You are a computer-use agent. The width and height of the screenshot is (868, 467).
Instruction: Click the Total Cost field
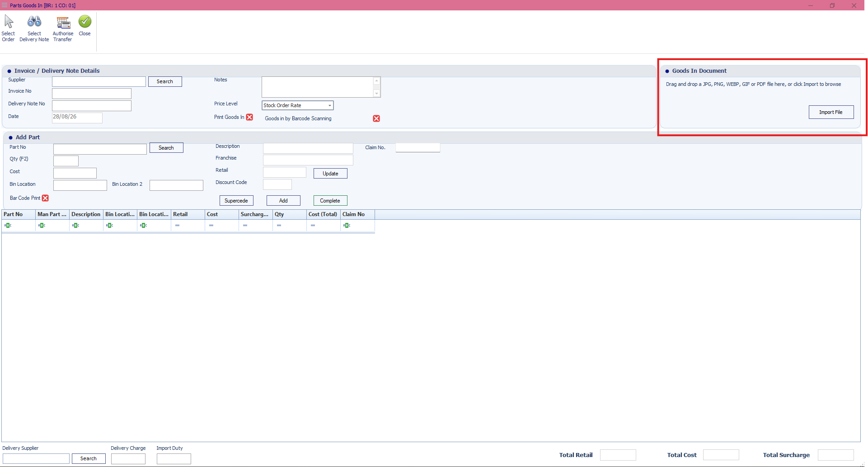click(721, 455)
